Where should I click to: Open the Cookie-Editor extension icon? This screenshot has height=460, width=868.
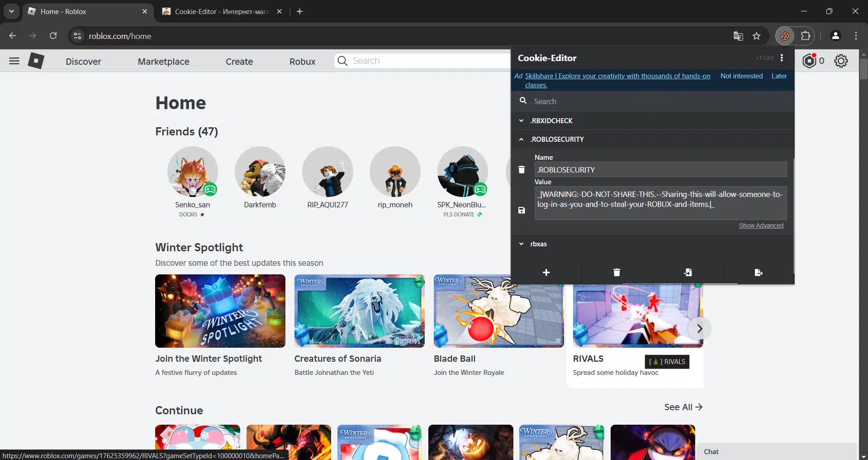tap(785, 36)
